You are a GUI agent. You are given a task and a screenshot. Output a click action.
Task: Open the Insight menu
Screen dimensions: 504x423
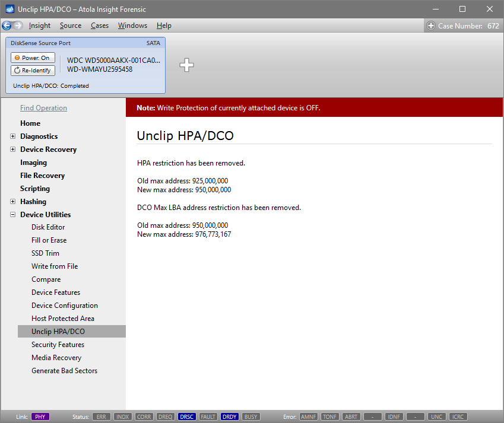(x=40, y=26)
